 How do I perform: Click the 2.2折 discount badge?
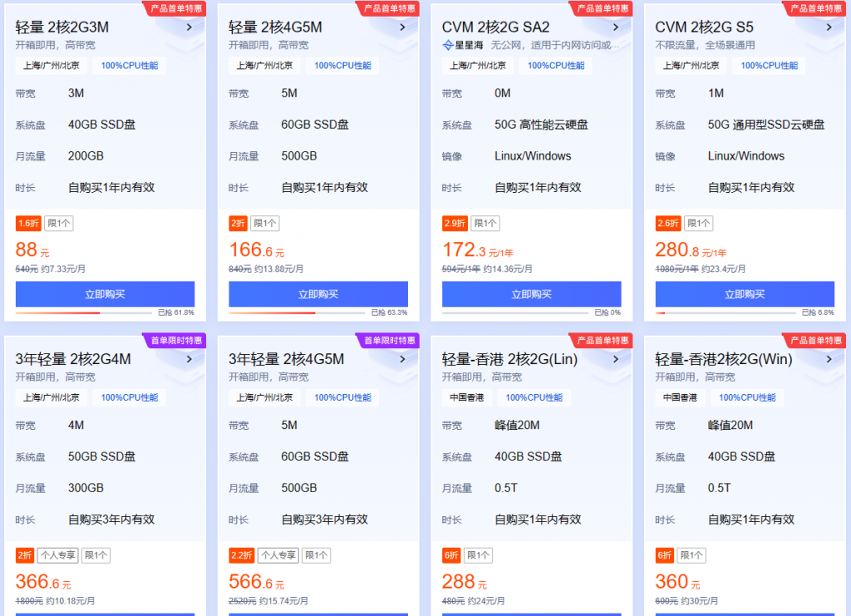pyautogui.click(x=242, y=555)
